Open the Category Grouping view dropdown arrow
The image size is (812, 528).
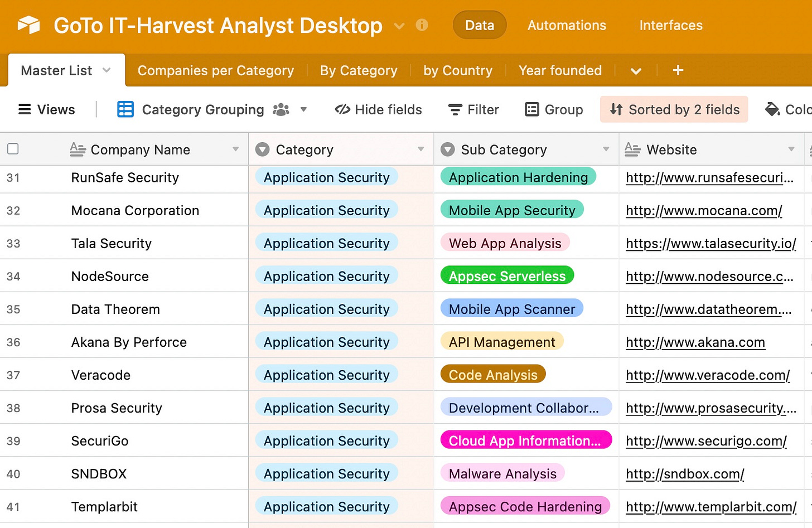[x=303, y=109]
